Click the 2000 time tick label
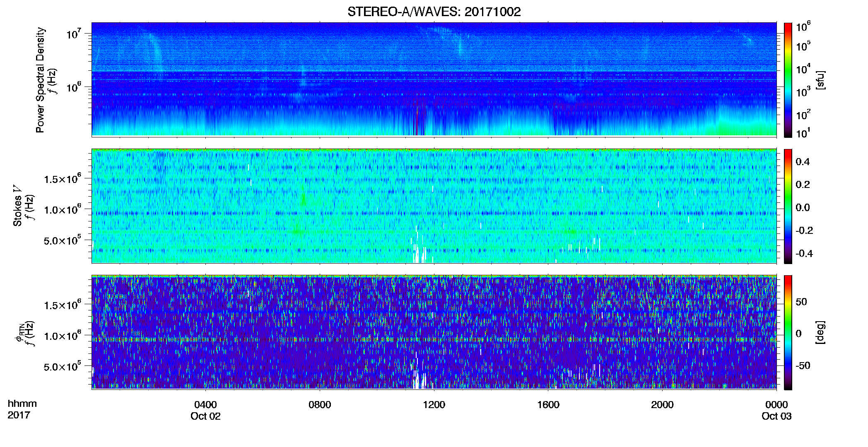 pos(662,405)
